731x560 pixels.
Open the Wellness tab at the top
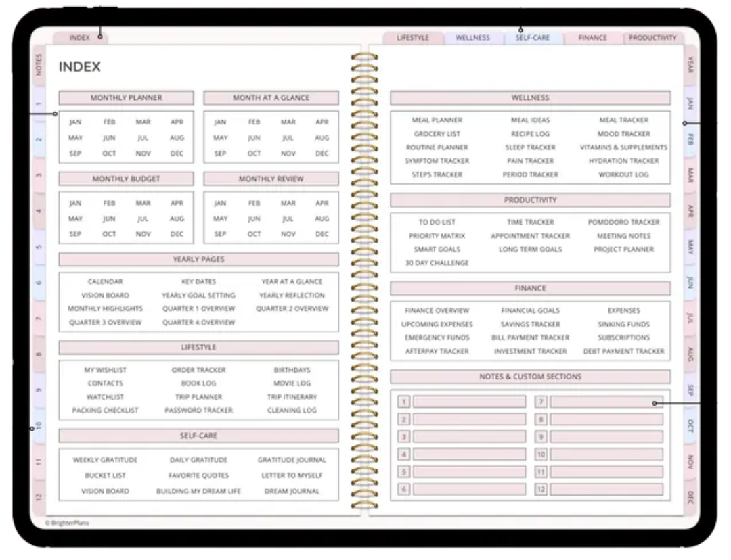472,38
